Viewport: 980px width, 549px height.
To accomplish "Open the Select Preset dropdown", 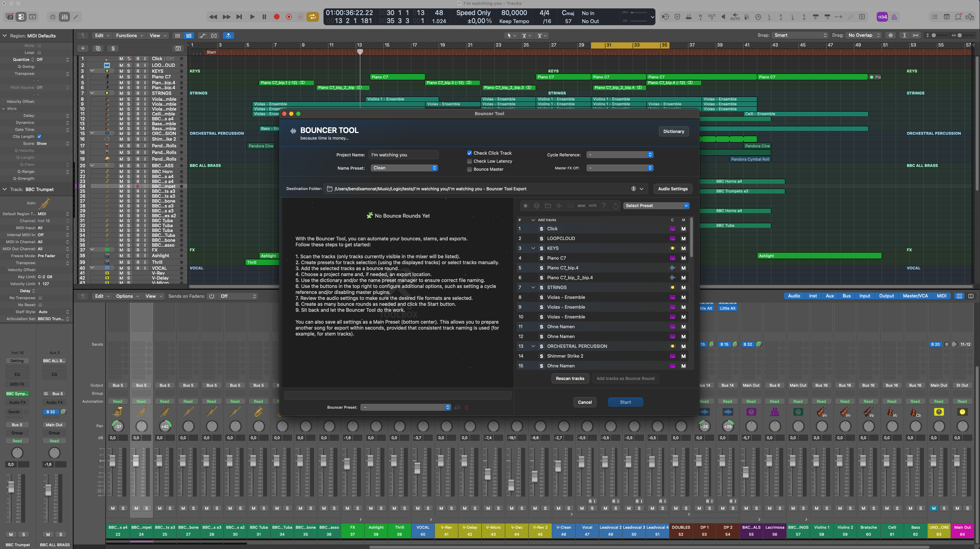I will 656,206.
